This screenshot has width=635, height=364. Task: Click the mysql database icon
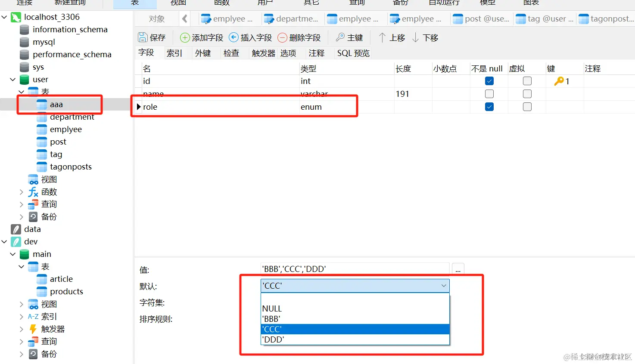[25, 42]
